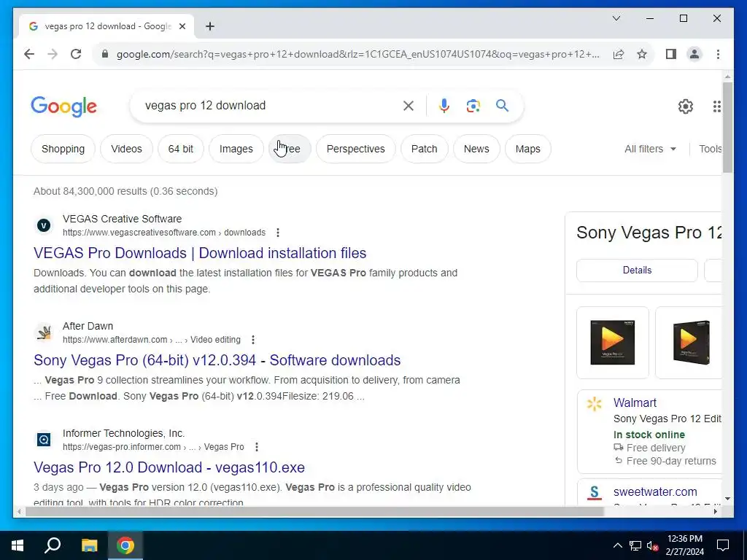
Task: Open Chrome side panel
Action: pyautogui.click(x=671, y=54)
